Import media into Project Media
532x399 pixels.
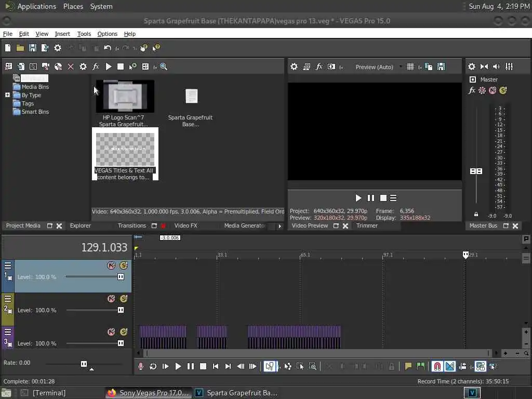(21, 66)
